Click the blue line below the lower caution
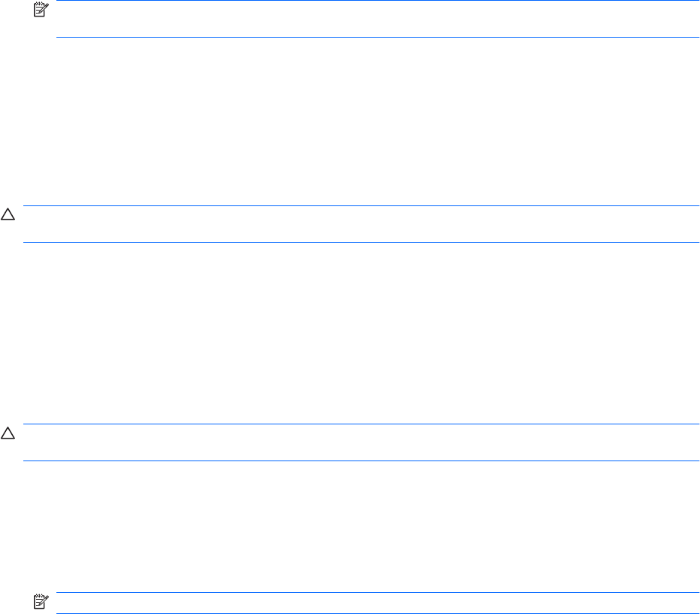700x614 pixels. (x=361, y=460)
